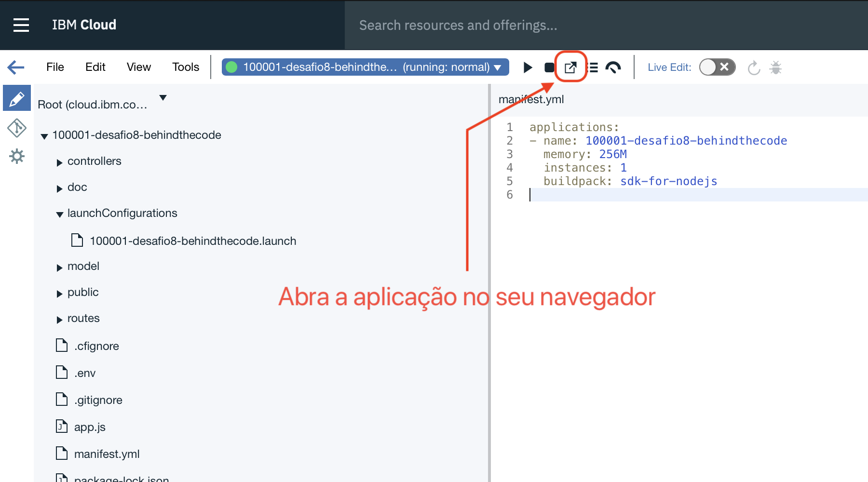Collapse the launchConfigurations folder
Screen dimensions: 868x482
point(60,214)
